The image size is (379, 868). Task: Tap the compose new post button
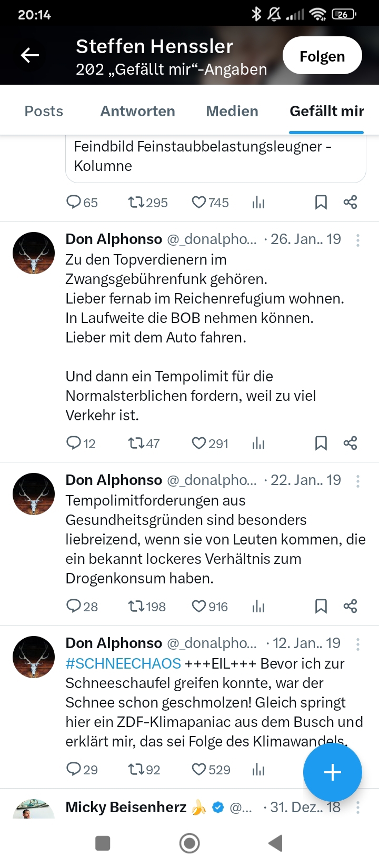coord(332,772)
